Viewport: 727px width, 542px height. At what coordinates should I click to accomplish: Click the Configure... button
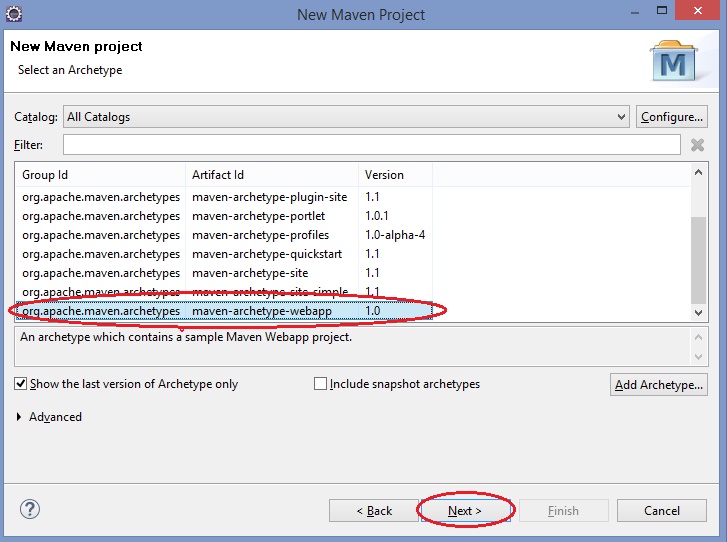coord(671,117)
